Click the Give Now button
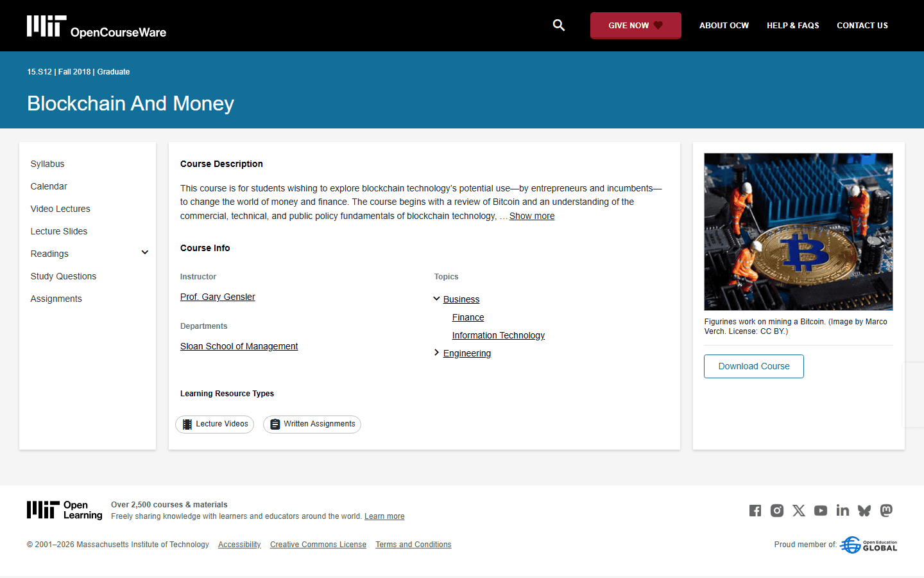Image resolution: width=924 pixels, height=578 pixels. click(x=636, y=26)
